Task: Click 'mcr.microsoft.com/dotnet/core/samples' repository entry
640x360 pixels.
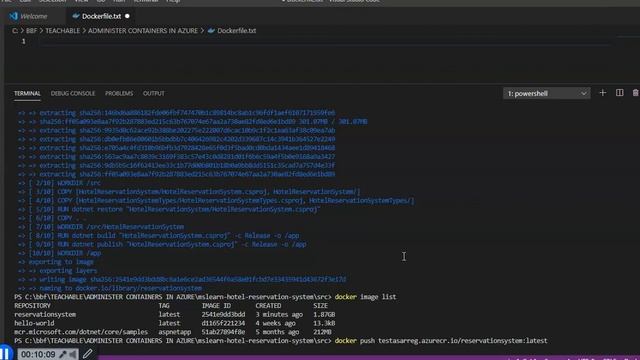Action: (x=81, y=332)
